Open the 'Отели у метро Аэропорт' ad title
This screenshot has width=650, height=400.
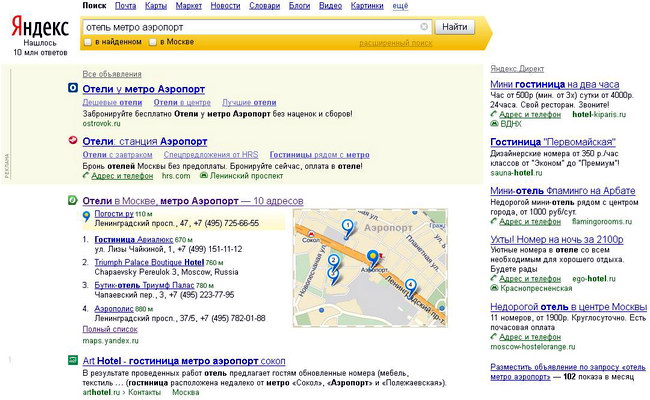coord(143,89)
